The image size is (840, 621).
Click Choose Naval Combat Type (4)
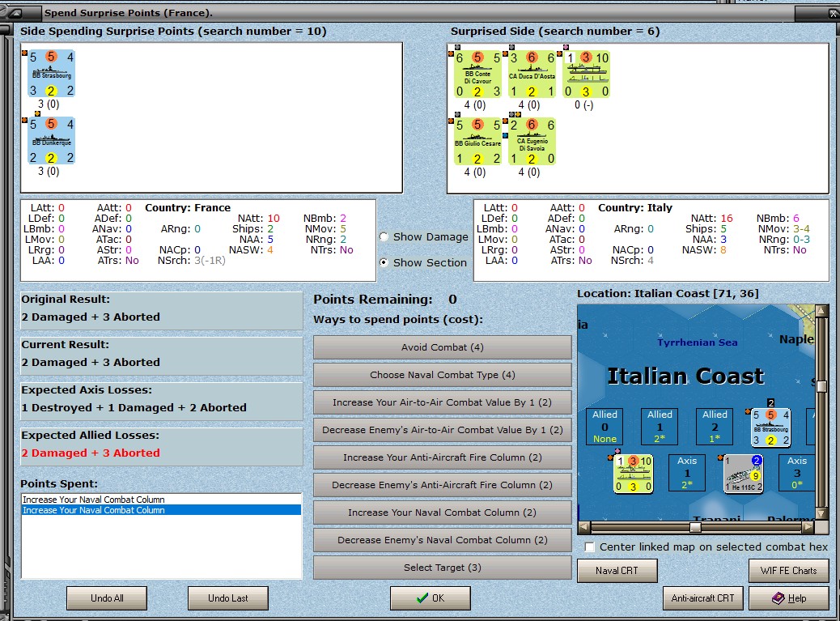(443, 375)
